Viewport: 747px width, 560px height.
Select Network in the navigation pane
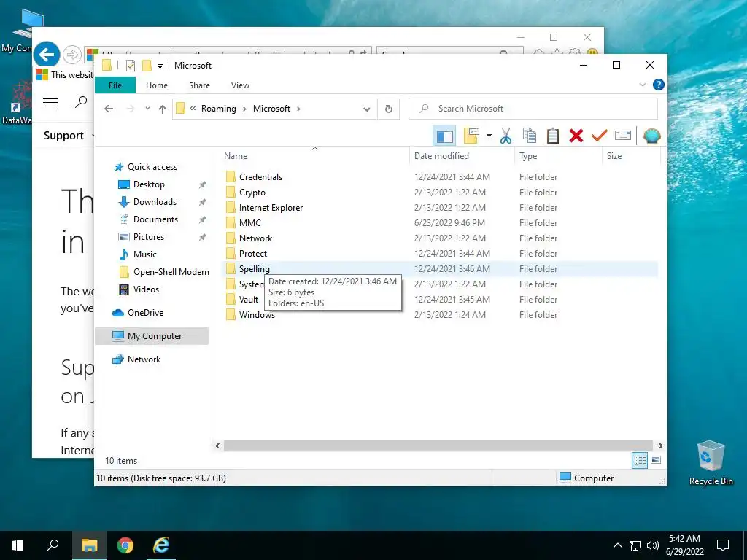[x=144, y=359]
